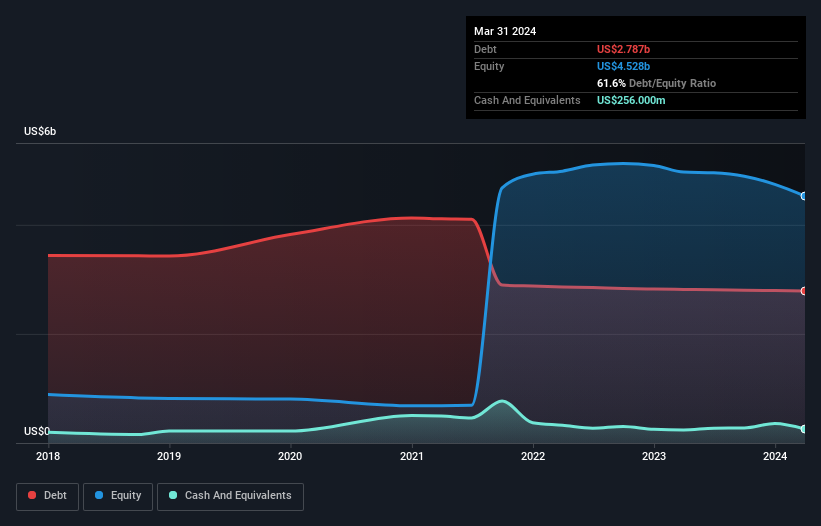821x526 pixels.
Task: Click the red Debt legend dot
Action: (x=32, y=495)
